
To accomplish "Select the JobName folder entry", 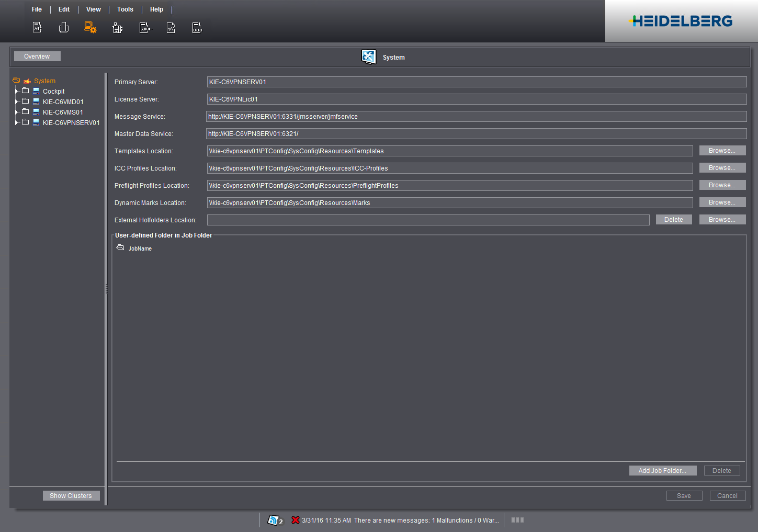I will coord(140,249).
